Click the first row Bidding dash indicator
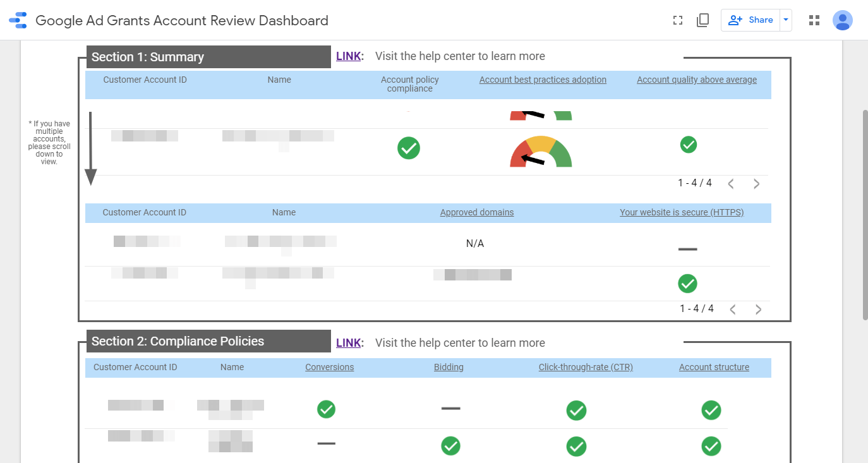This screenshot has width=868, height=463. tap(450, 409)
